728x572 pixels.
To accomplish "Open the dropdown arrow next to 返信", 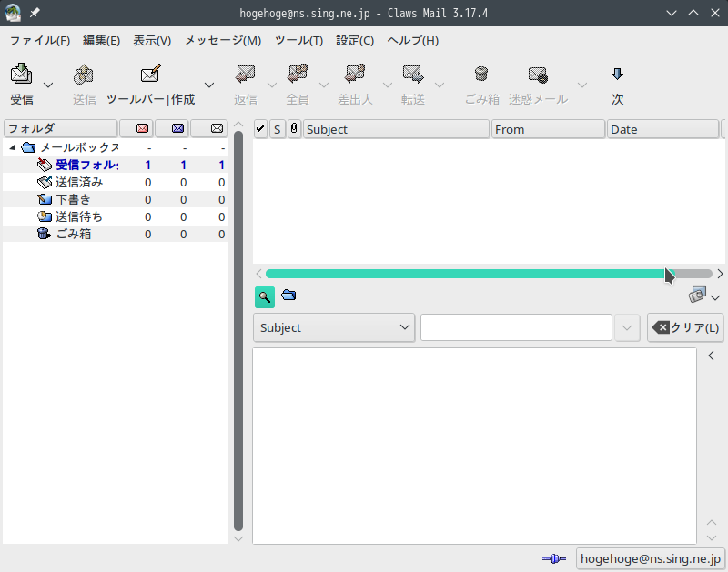I will 272,85.
